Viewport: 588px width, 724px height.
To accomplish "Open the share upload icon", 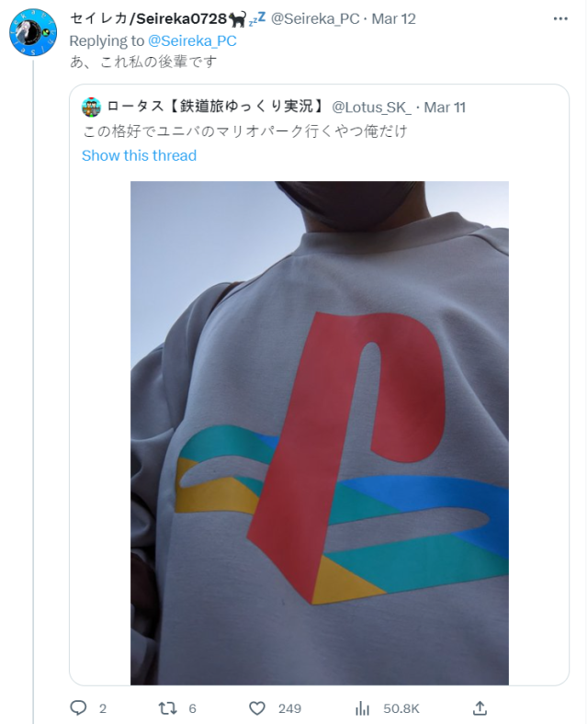I will point(480,707).
